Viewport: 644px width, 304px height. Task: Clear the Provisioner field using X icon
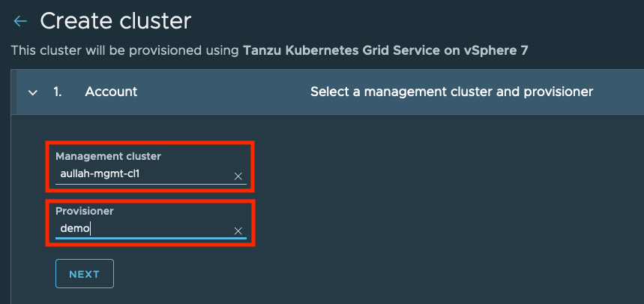[x=238, y=231]
